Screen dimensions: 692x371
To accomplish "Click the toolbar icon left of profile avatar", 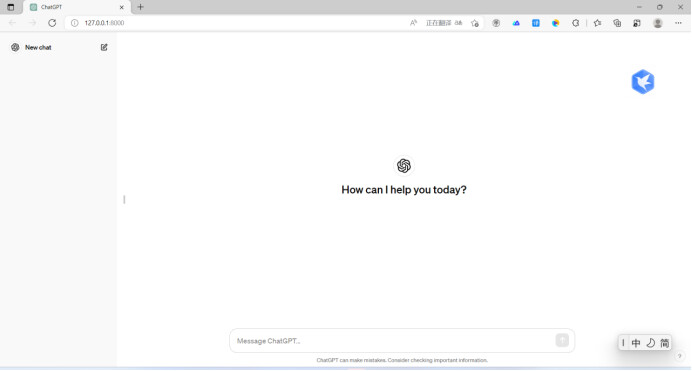I will [637, 23].
